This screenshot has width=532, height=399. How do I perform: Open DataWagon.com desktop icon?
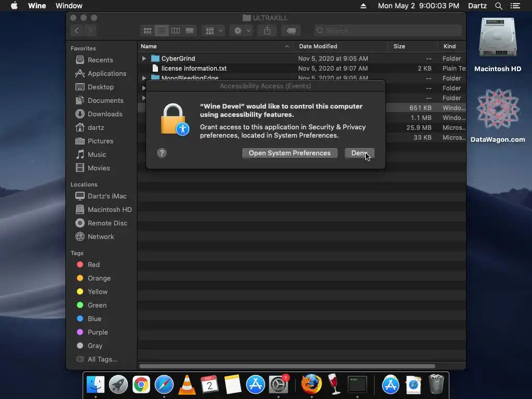coord(497,116)
